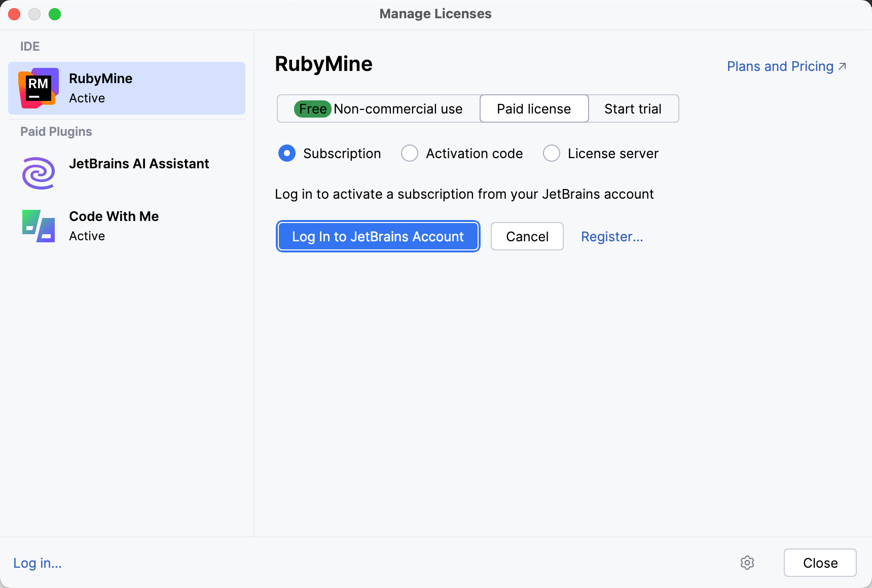
Task: Select the Subscription option
Action: coord(287,153)
